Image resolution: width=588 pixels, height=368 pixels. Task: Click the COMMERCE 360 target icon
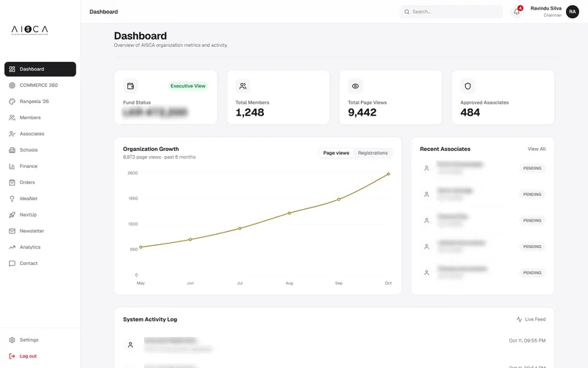(12, 85)
